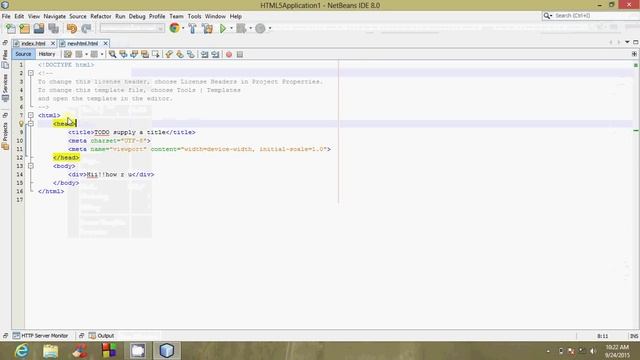The image size is (640, 360).
Task: Toggle Rectangular Selection icon
Action: click(156, 54)
